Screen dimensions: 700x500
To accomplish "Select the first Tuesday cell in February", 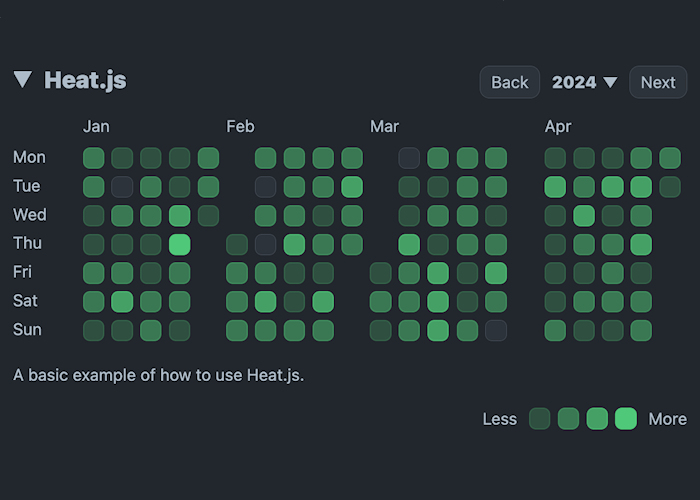I will click(x=266, y=187).
